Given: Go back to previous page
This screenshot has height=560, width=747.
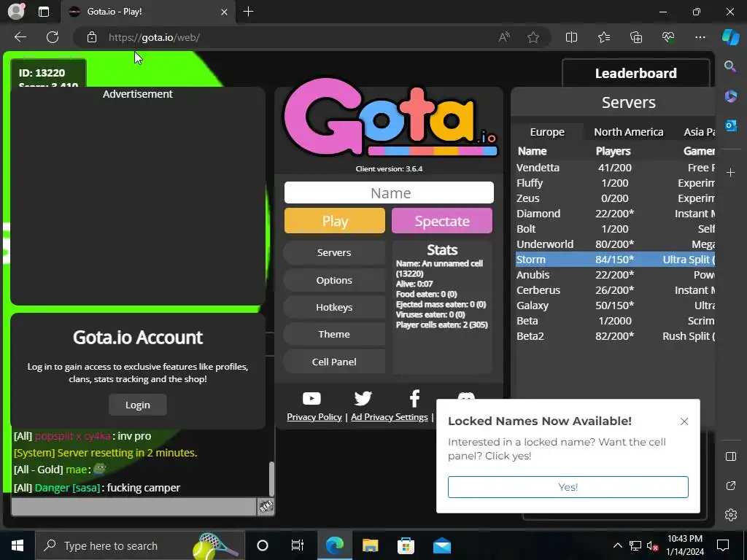Looking at the screenshot, I should pos(20,37).
